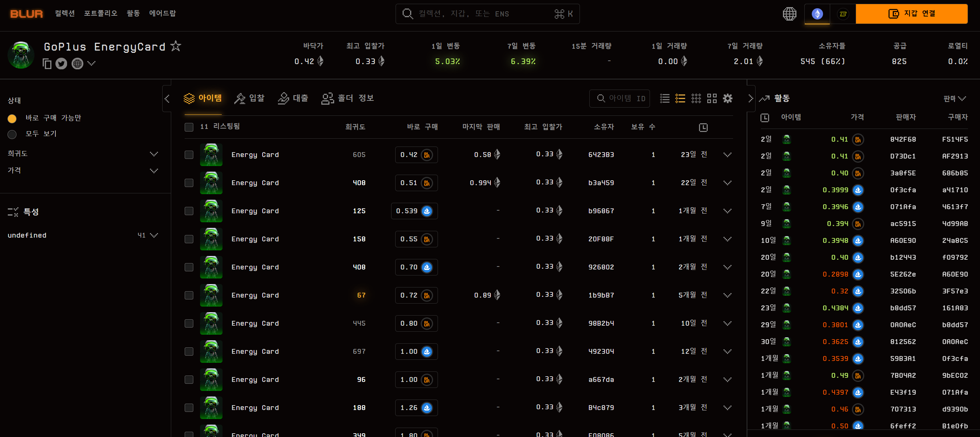Open the collection's Twitter link icon
The width and height of the screenshot is (980, 437).
click(61, 64)
